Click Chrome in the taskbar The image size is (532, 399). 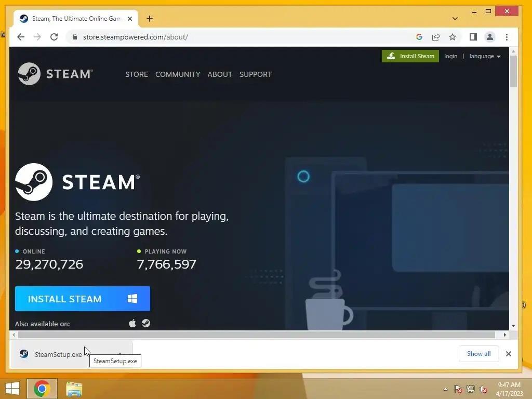point(42,389)
